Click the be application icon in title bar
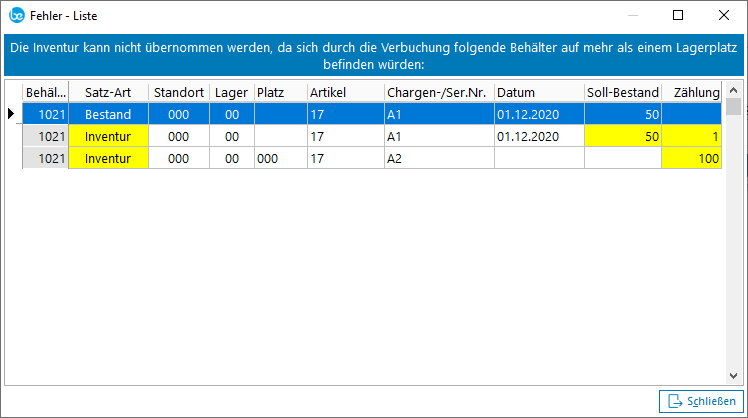 click(16, 16)
